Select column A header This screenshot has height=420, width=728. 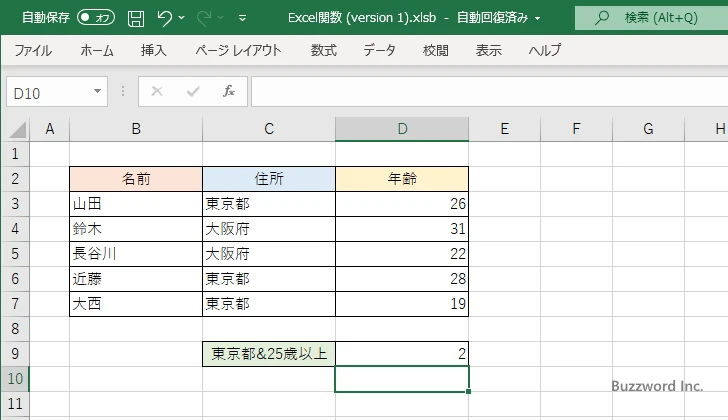coord(50,129)
